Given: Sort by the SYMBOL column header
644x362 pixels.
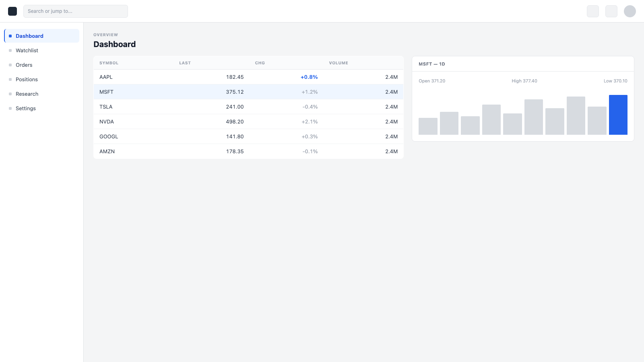Looking at the screenshot, I should click(x=109, y=63).
